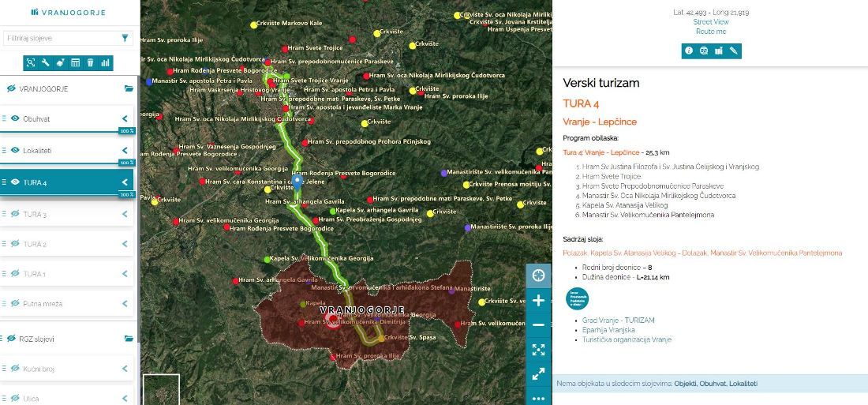Click the pencil edit icon in details panel
This screenshot has width=868, height=405.
pyautogui.click(x=733, y=51)
